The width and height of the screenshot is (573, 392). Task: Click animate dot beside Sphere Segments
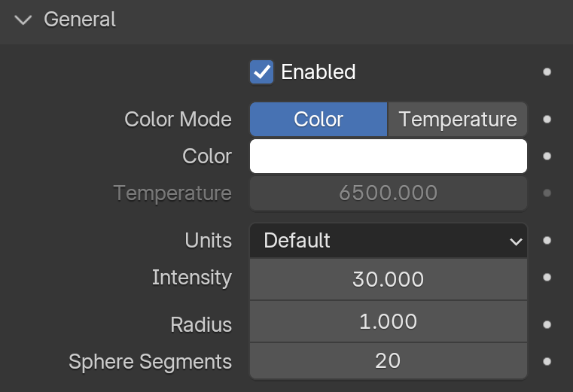pos(547,361)
